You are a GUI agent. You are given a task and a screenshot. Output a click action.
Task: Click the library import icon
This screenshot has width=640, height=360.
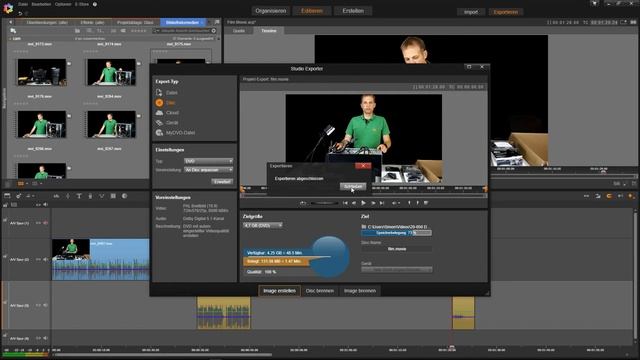(13, 31)
